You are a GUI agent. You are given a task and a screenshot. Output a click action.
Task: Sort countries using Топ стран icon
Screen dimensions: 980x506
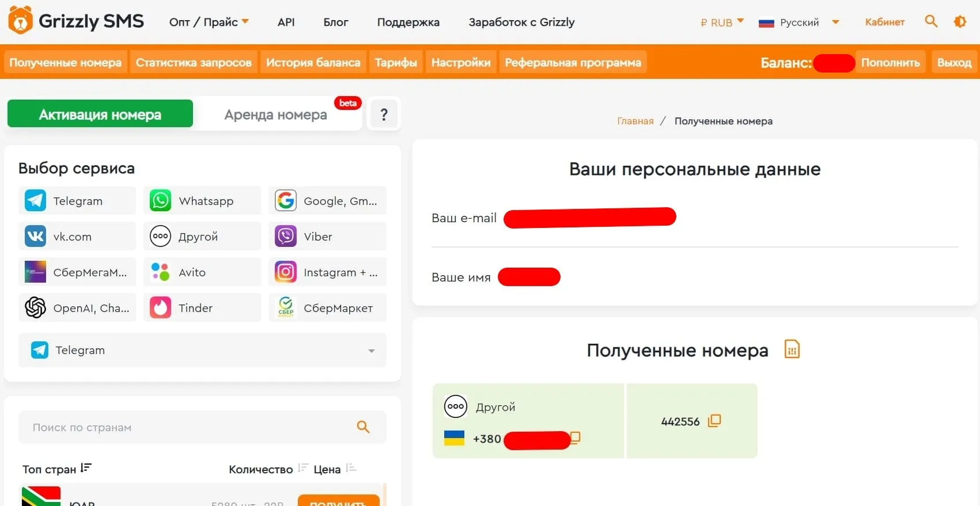point(86,468)
